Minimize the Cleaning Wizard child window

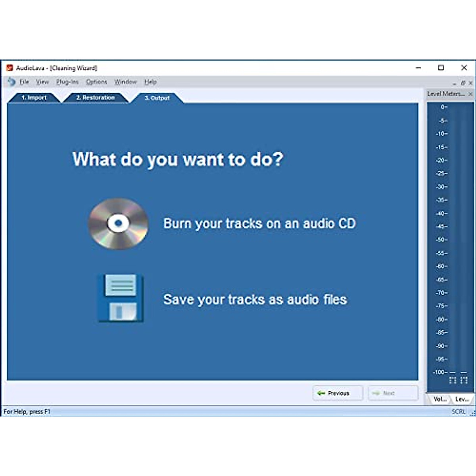click(455, 83)
